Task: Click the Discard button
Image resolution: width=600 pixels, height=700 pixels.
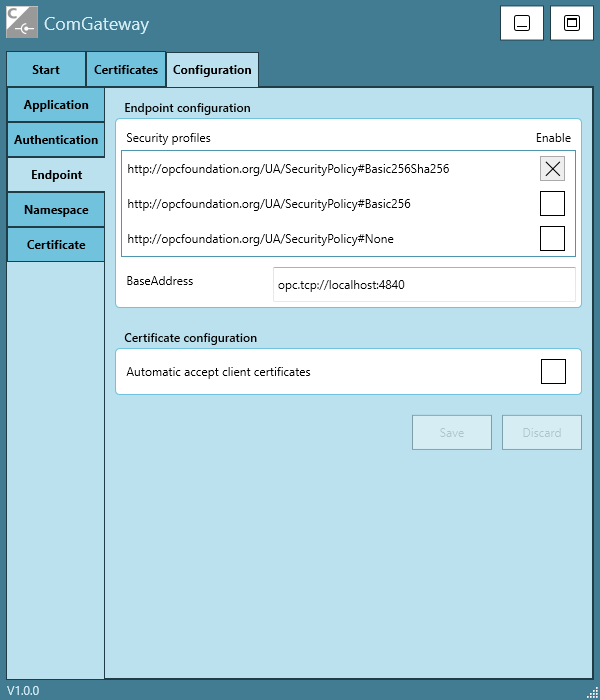Action: coord(541,433)
